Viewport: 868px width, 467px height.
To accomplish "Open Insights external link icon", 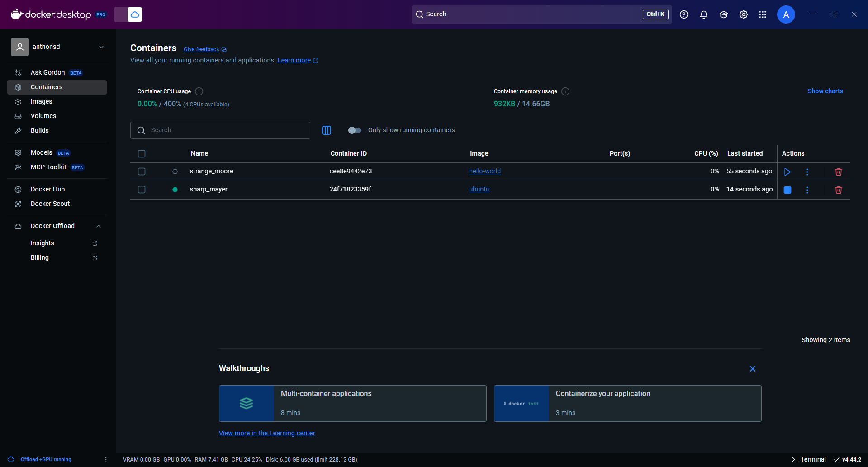I will click(x=95, y=243).
